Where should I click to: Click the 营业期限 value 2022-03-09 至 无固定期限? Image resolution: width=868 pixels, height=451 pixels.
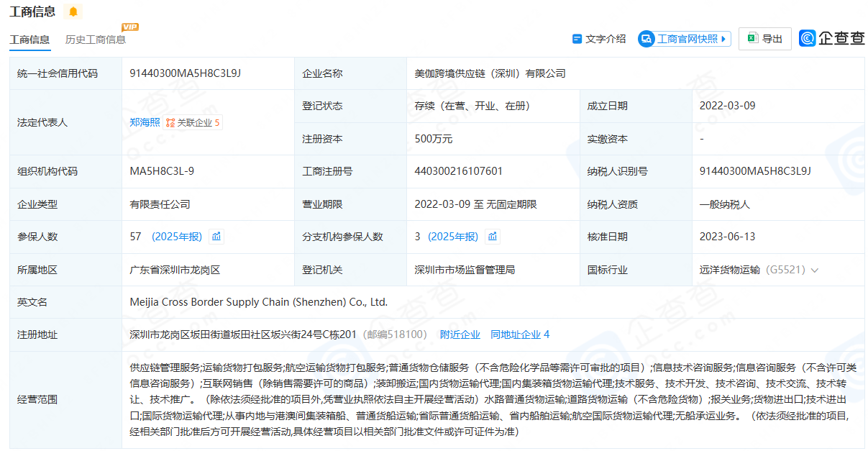475,204
